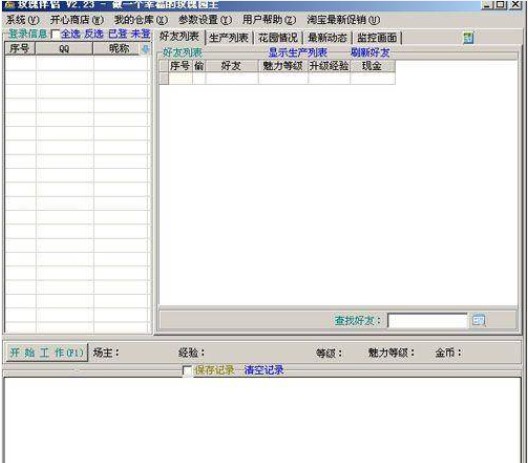Viewport: 529px width, 463px height.
Task: Switch to the 花园情况 tab
Action: 278,38
